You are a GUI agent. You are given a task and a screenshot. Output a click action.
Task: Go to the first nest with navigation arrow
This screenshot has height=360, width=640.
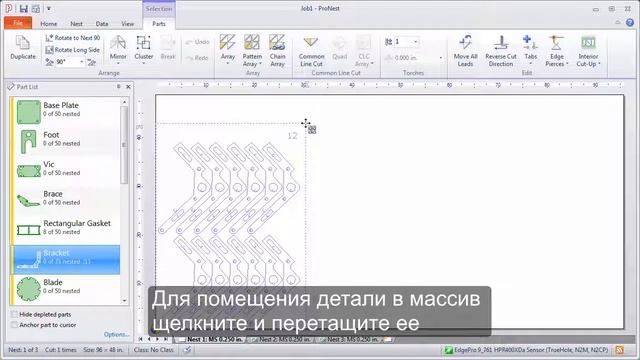tap(141, 339)
